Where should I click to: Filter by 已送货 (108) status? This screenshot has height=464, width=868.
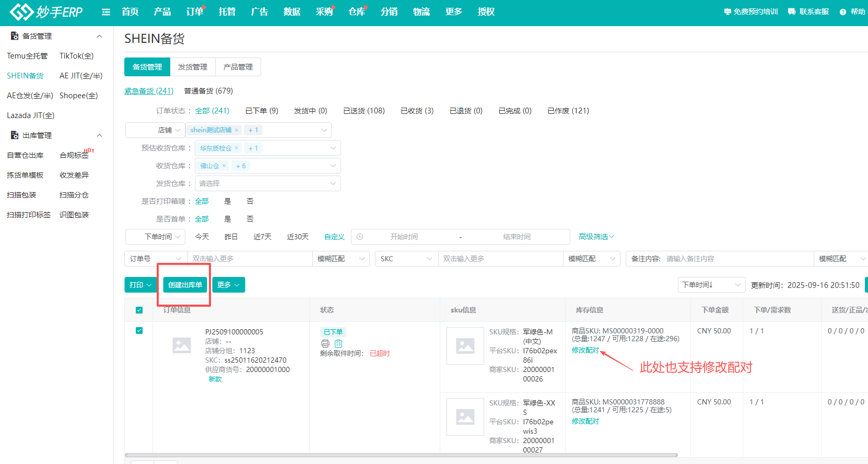coord(364,111)
